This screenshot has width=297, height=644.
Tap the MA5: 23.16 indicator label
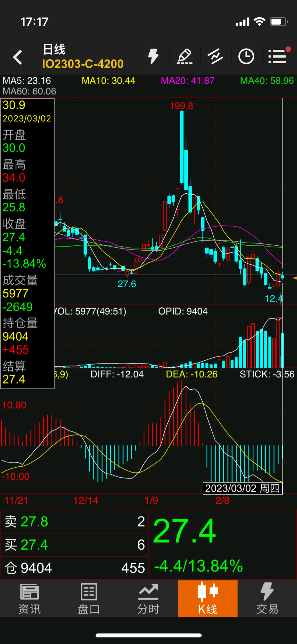(x=27, y=80)
